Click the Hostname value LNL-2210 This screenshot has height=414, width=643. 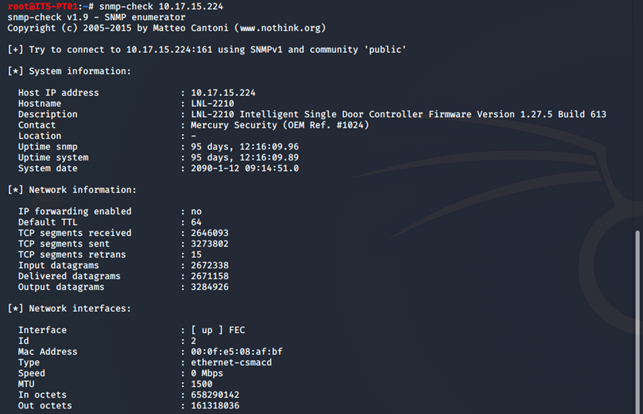tap(214, 104)
